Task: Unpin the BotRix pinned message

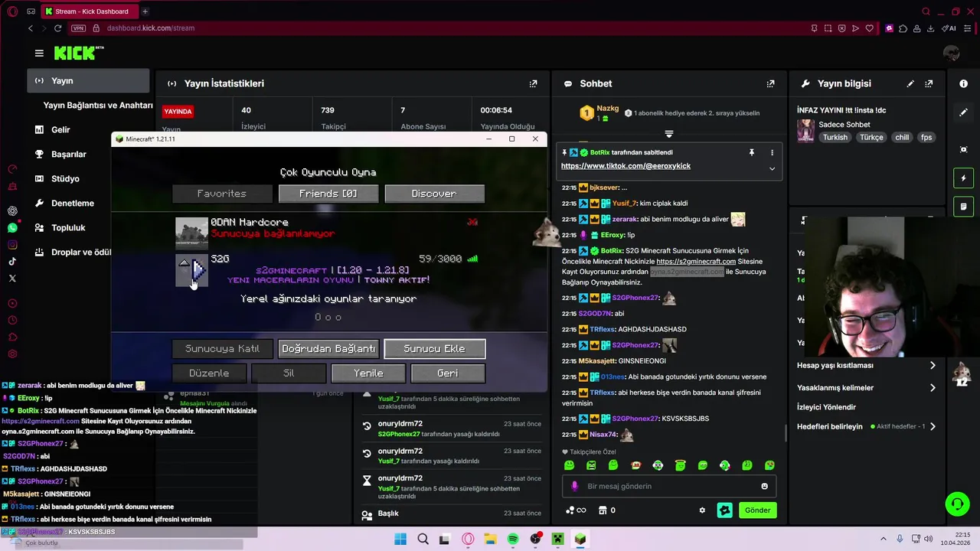Action: click(752, 152)
